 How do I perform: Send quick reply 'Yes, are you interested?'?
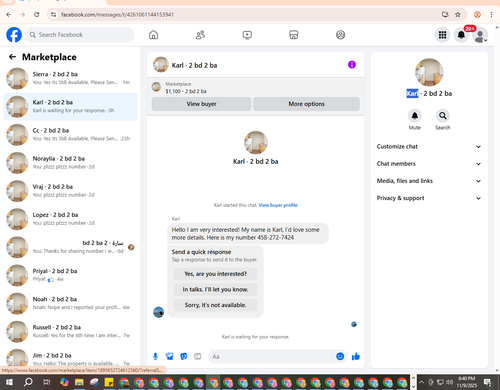(215, 274)
